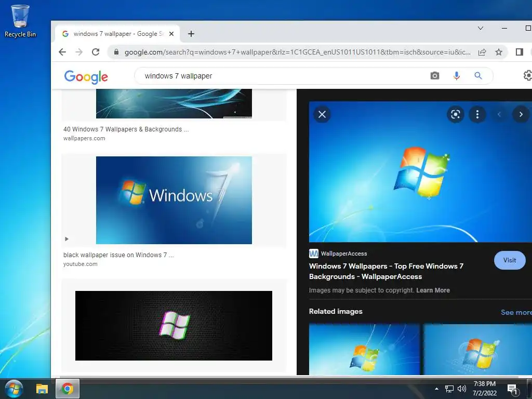Show hidden system tray icons

(x=436, y=389)
